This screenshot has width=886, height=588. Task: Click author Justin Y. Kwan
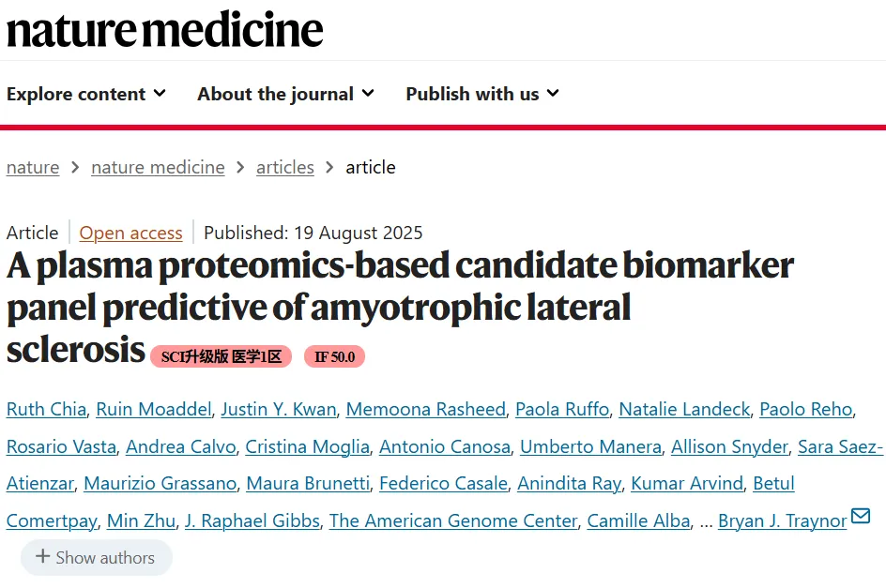click(x=279, y=409)
